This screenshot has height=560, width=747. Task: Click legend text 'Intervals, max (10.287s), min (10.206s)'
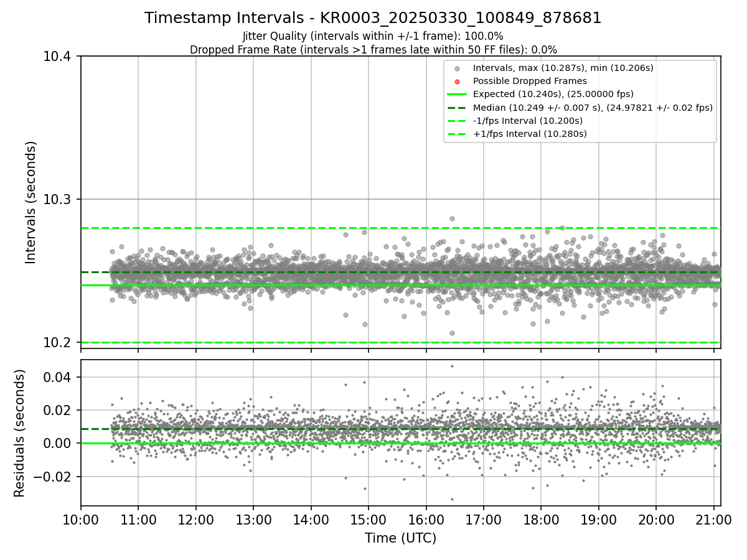click(563, 68)
